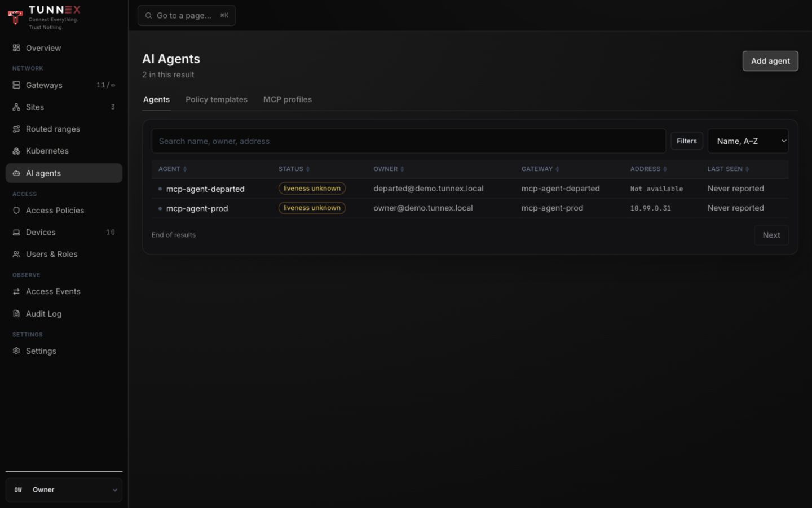This screenshot has width=812, height=508.
Task: Click the Next pagination button
Action: pyautogui.click(x=771, y=235)
